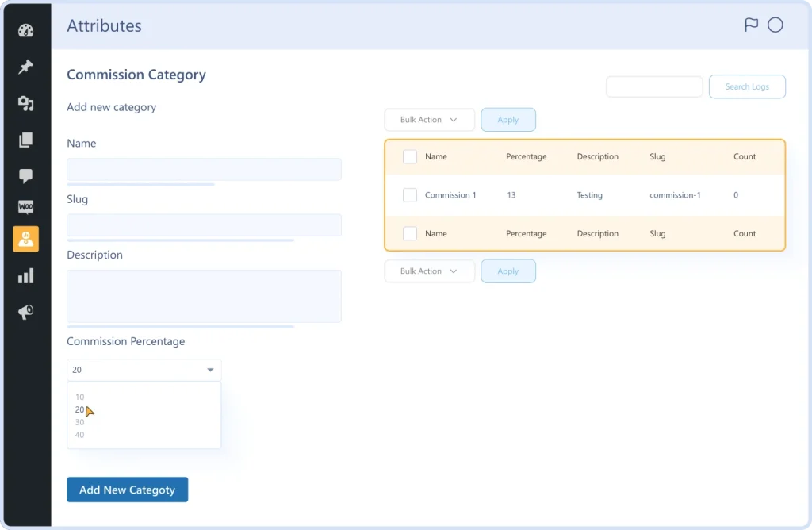Viewport: 812px width, 530px height.
Task: Click the Pages icon in sidebar
Action: click(x=25, y=140)
